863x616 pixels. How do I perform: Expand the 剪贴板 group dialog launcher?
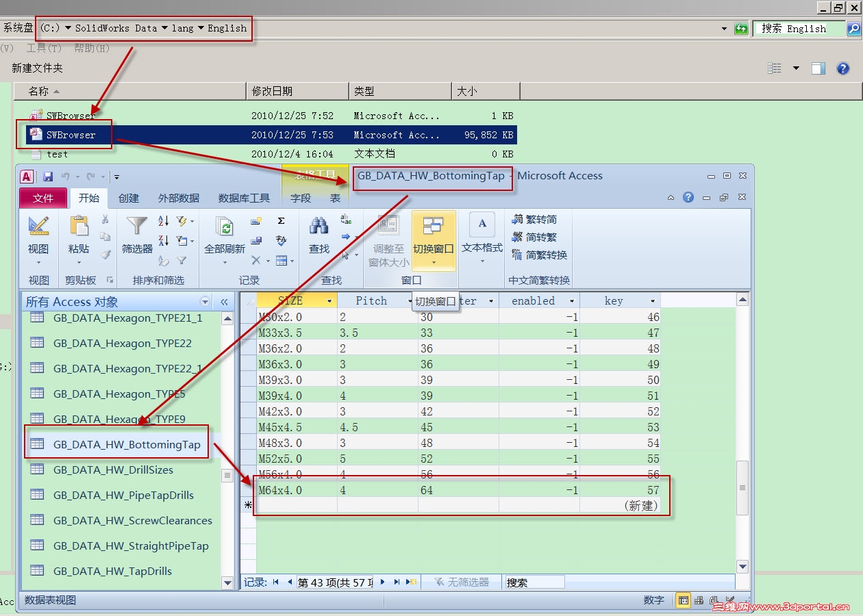(110, 281)
